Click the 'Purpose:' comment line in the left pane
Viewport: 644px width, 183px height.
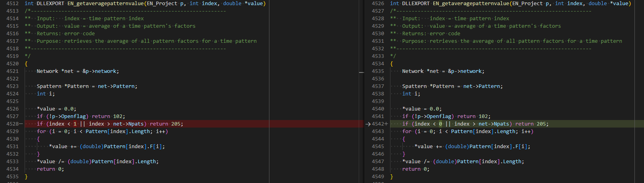pyautogui.click(x=140, y=41)
